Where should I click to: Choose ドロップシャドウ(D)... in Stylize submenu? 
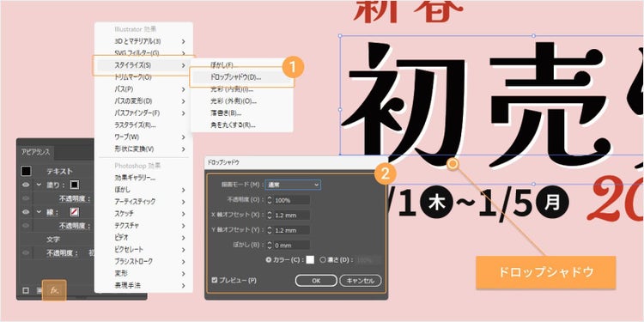(242, 76)
